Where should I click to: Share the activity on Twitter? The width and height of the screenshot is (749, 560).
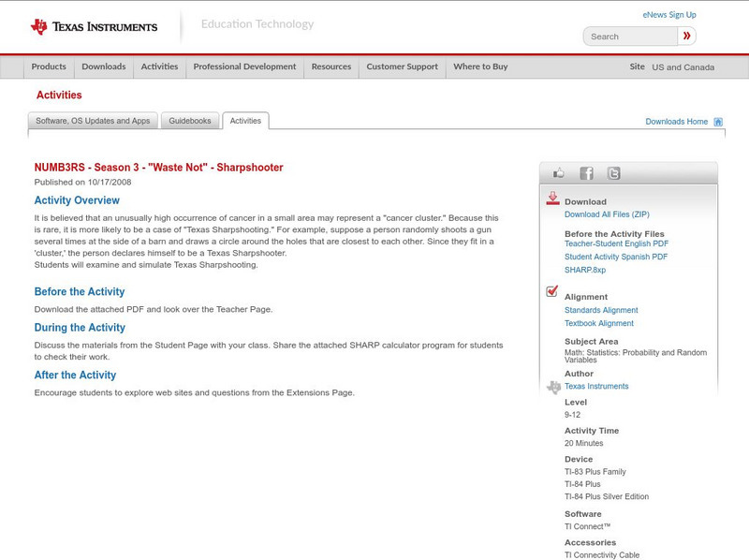click(613, 172)
